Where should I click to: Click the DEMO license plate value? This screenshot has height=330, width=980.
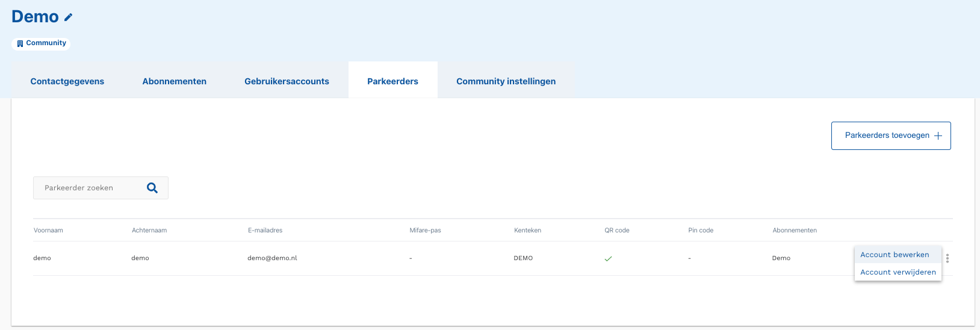coord(523,258)
